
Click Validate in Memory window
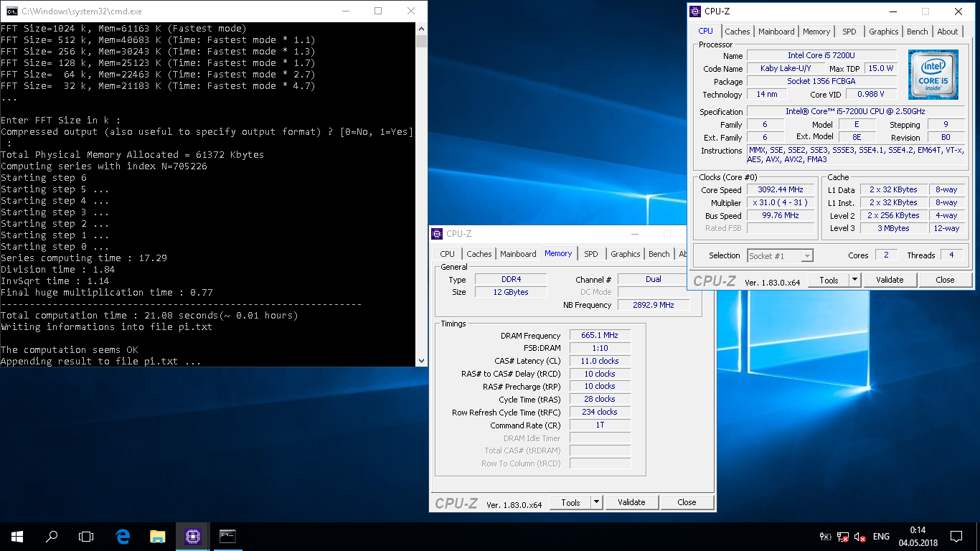pos(631,502)
